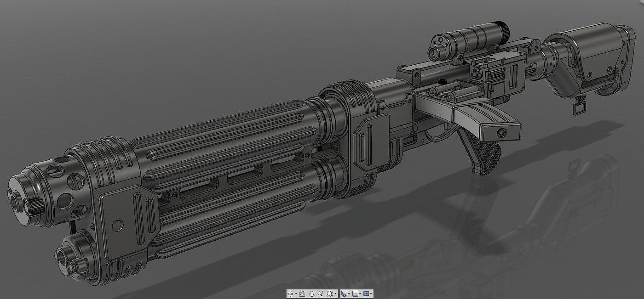Screen dimensions: 644x299
Task: Expand the Viewports dropdown arrow
Action: (371, 293)
